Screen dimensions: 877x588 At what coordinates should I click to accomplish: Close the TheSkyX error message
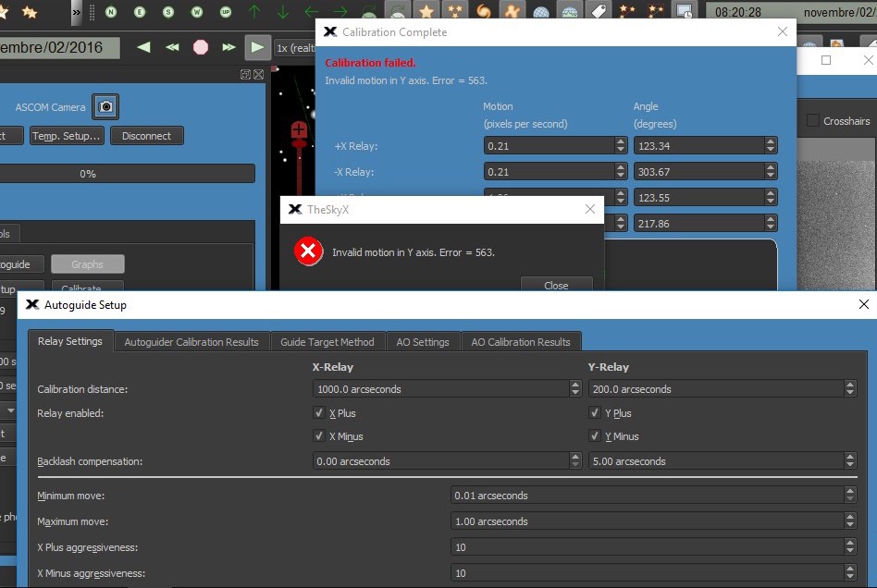point(556,284)
